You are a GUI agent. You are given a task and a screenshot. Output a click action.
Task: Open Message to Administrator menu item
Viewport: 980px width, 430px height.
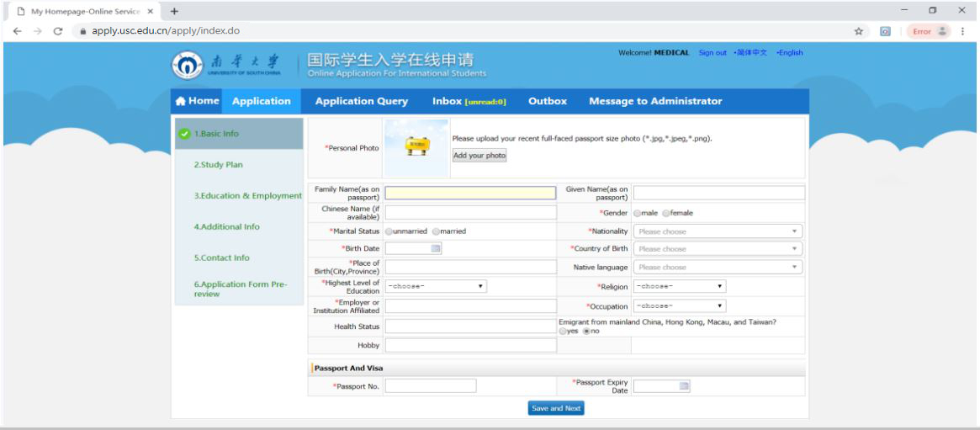(x=655, y=101)
